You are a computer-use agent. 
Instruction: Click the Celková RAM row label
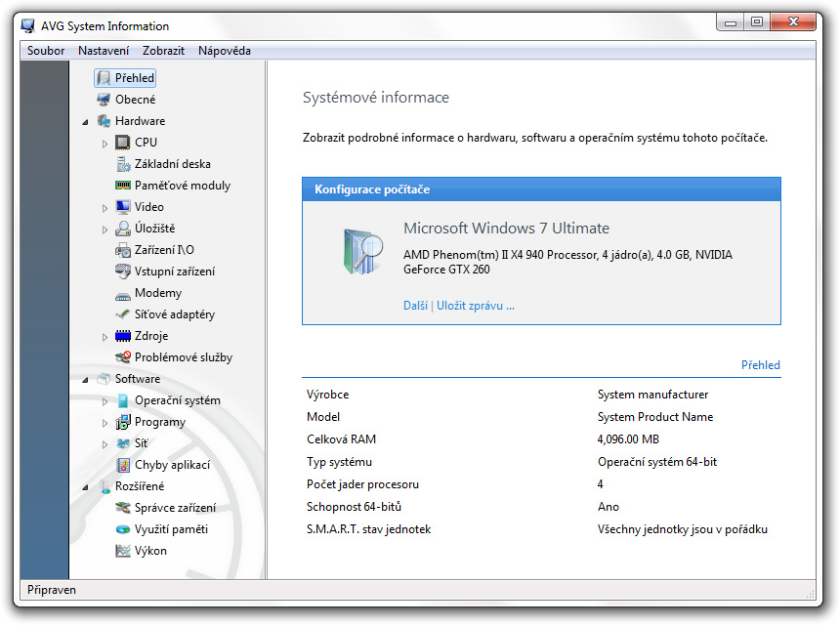pos(341,439)
